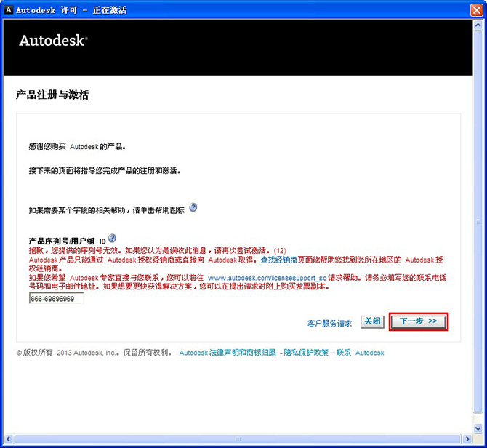The image size is (487, 448).
Task: Open the 查找经销商 link
Action: [279, 260]
